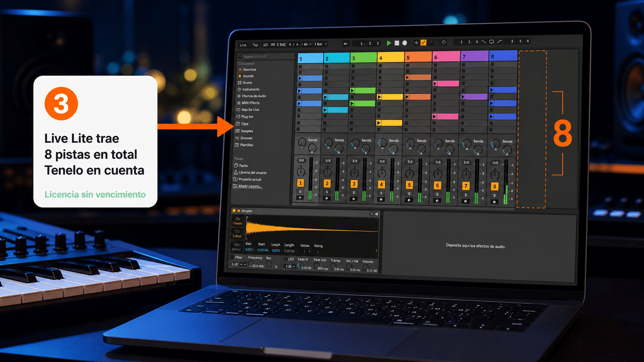This screenshot has height=362, width=644.
Task: Toggle track 1 activator button
Action: pos(300,183)
